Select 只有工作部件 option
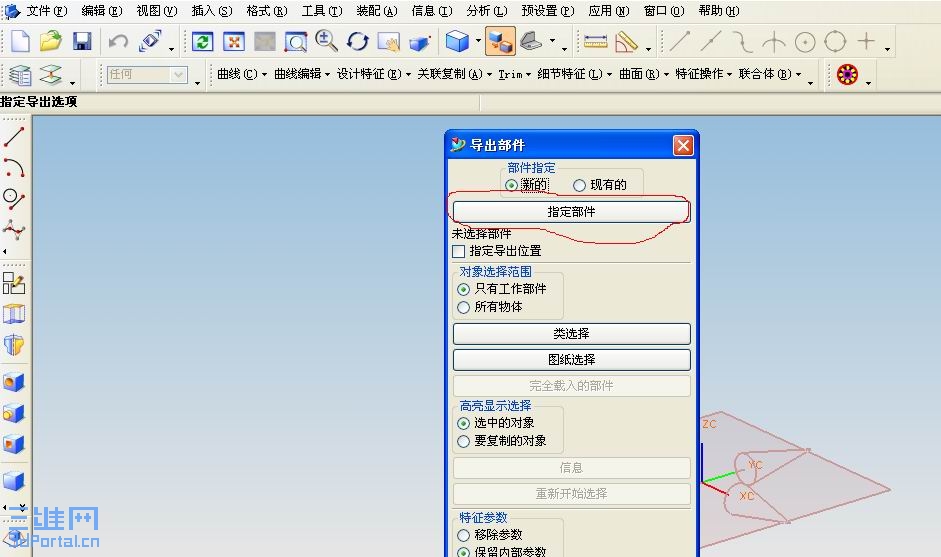 pyautogui.click(x=463, y=289)
